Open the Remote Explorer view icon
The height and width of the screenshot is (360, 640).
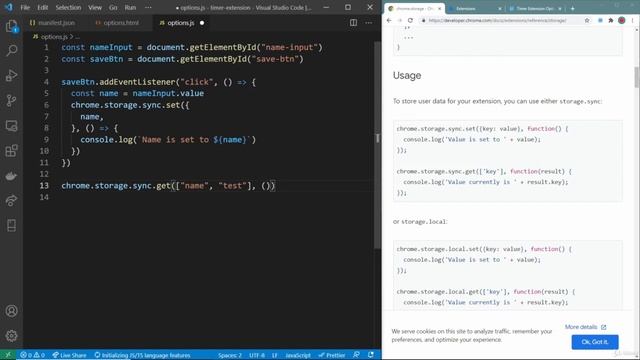[11, 126]
